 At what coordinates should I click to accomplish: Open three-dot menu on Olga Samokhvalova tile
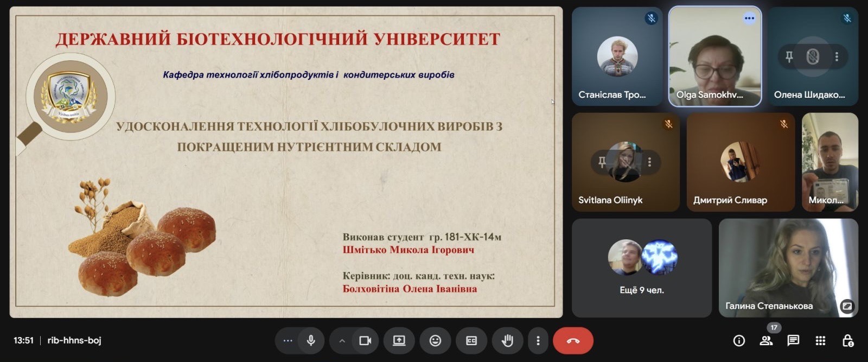749,18
